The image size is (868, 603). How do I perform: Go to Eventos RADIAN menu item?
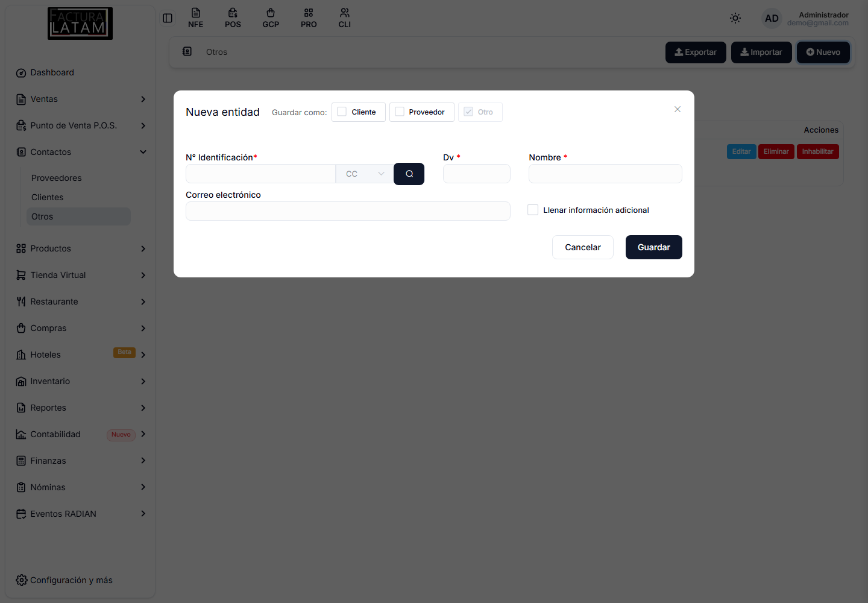point(81,514)
